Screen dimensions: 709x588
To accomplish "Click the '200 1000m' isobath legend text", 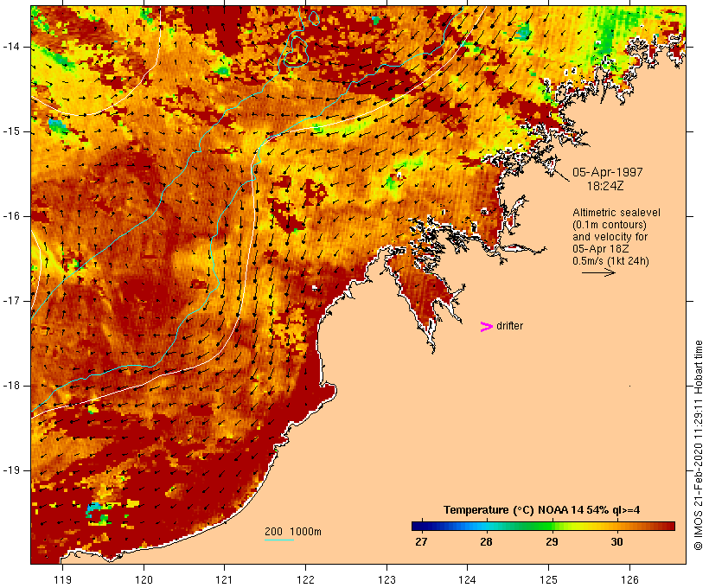I will click(293, 532).
